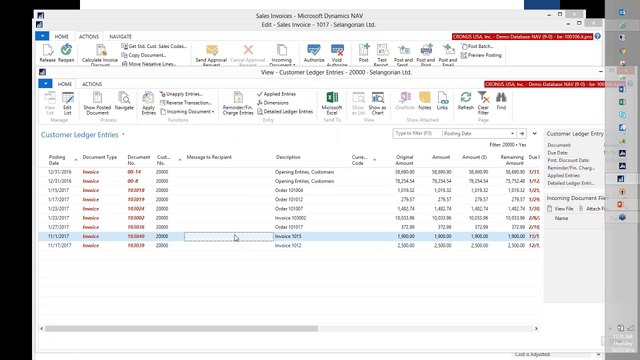Expand the filter pane chevron
The height and width of the screenshot is (360, 640).
(x=534, y=133)
